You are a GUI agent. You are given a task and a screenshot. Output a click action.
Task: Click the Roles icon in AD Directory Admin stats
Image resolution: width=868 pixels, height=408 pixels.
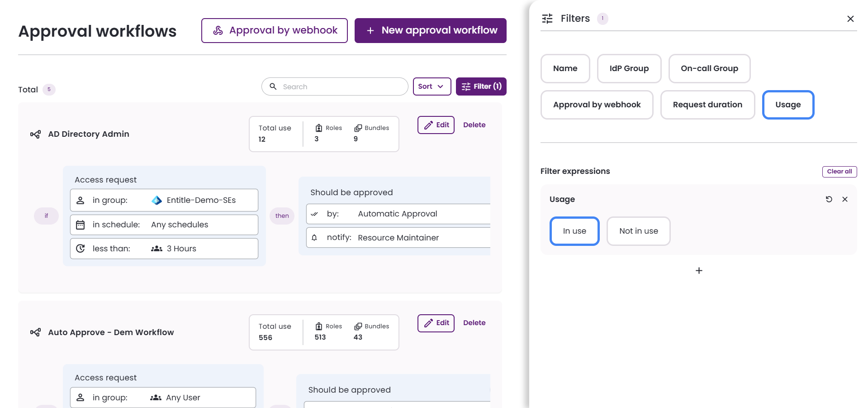click(x=319, y=128)
